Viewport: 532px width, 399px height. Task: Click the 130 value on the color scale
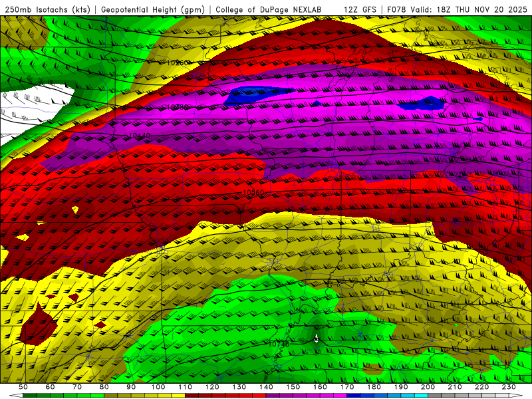[x=239, y=387]
